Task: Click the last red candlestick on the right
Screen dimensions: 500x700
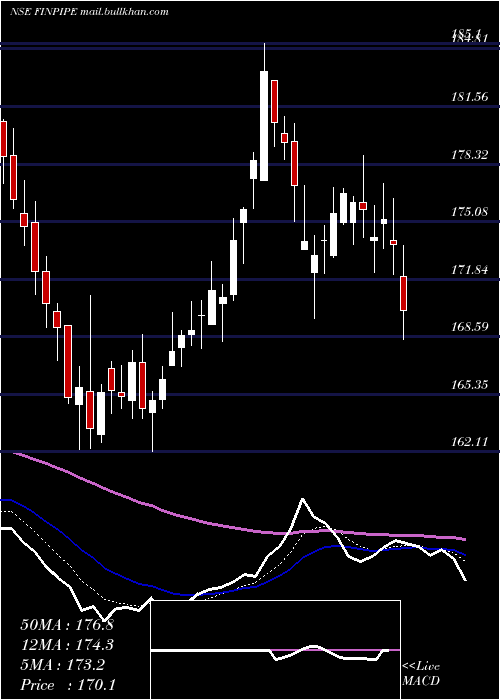Action: click(x=404, y=293)
